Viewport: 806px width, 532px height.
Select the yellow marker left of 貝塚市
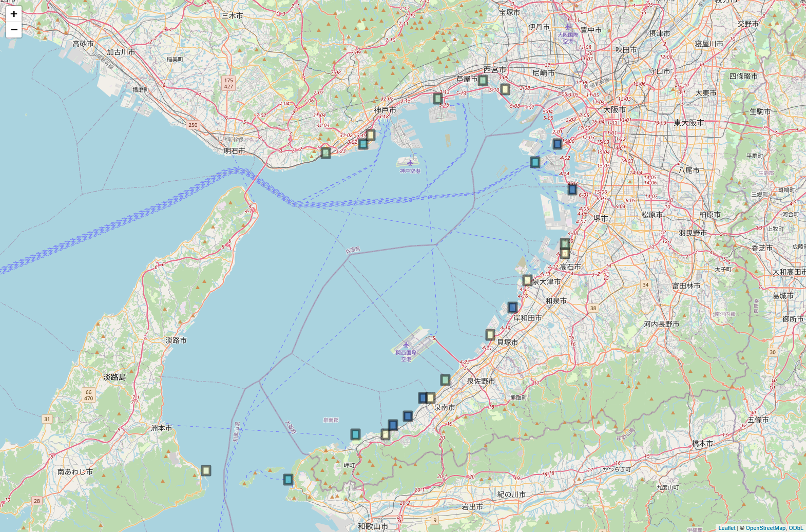[x=490, y=335]
